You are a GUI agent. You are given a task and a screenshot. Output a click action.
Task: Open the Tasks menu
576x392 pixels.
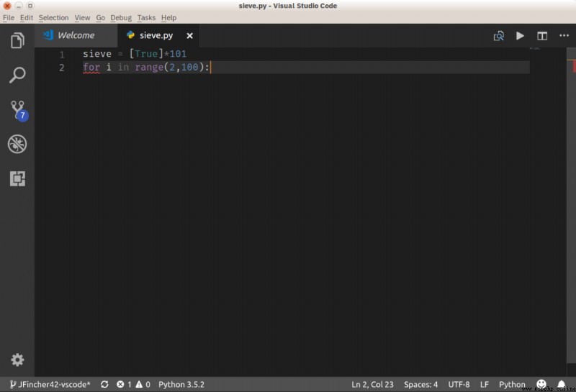click(x=146, y=17)
